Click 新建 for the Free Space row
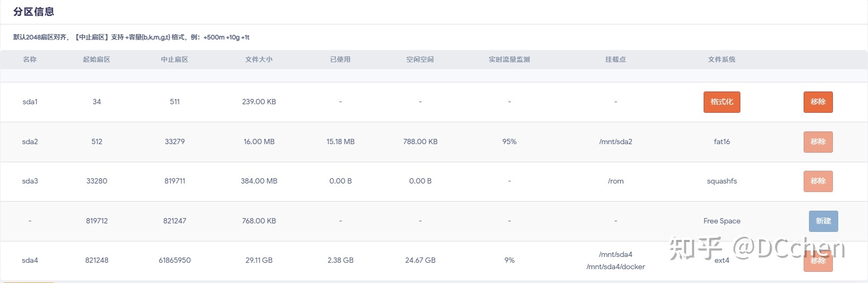Image resolution: width=868 pixels, height=283 pixels. pos(823,221)
